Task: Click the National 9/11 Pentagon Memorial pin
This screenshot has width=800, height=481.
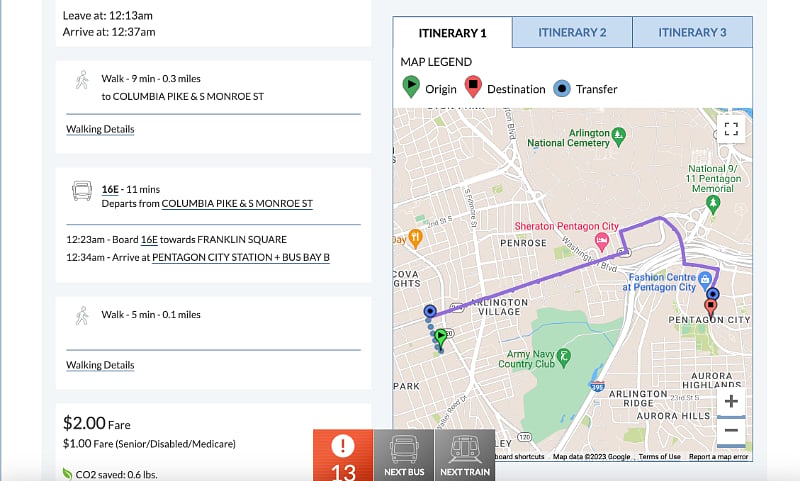Action: coord(713,204)
